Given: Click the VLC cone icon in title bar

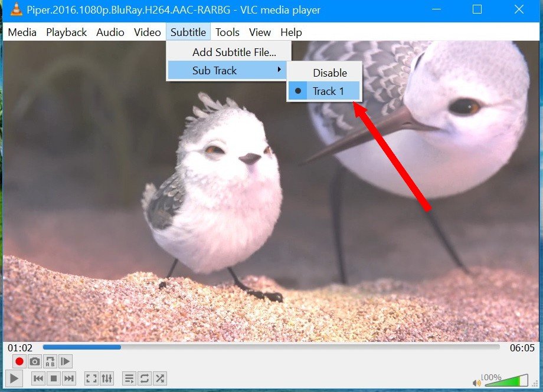Looking at the screenshot, I should [16, 9].
